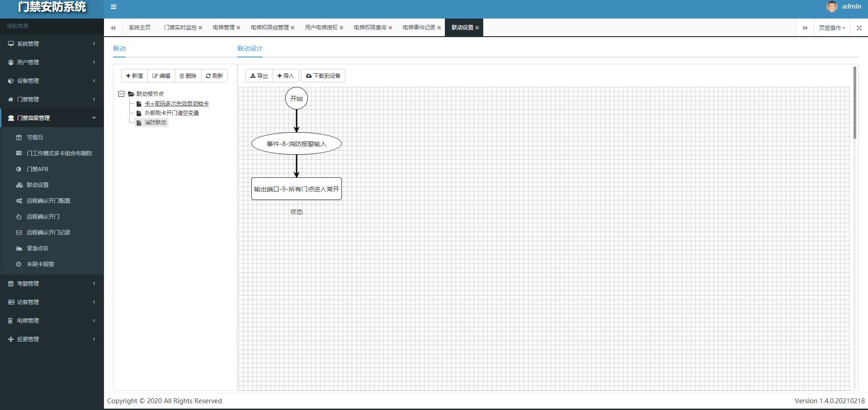
Task: Click the 输出端口-9-所有门点进入常开 node
Action: [x=297, y=189]
